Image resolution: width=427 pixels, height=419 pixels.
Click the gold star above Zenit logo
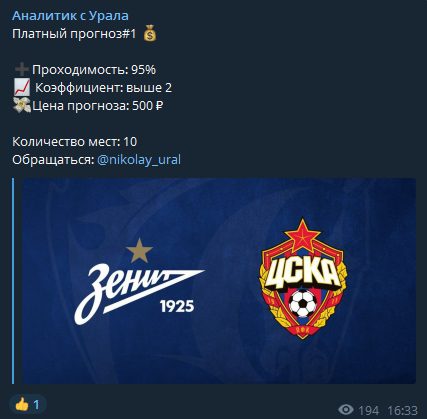coord(139,251)
